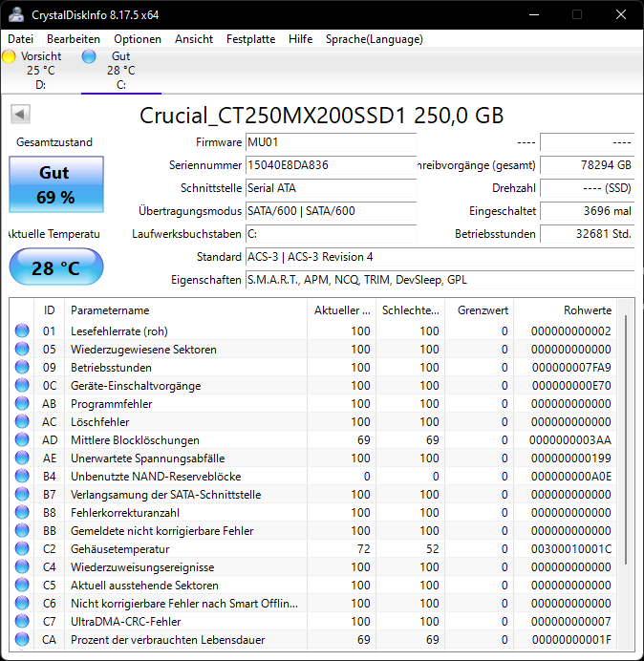Click the Drehzahl value ---- (SSD)

click(x=587, y=188)
